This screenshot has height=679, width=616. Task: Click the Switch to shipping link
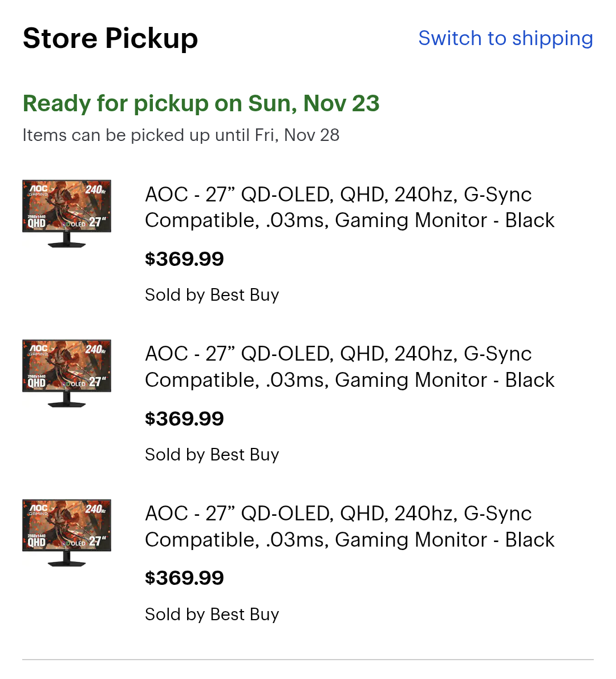(x=505, y=38)
